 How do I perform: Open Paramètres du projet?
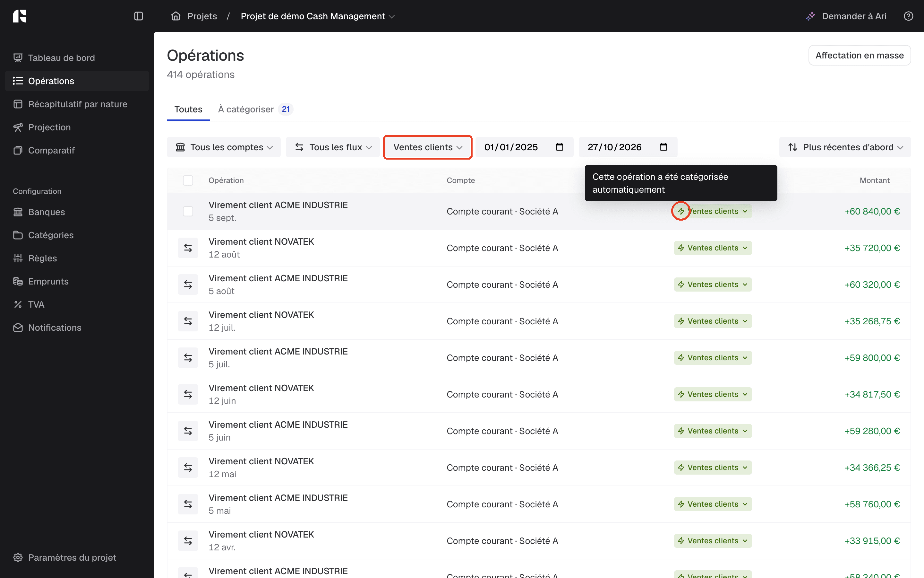[x=77, y=557]
